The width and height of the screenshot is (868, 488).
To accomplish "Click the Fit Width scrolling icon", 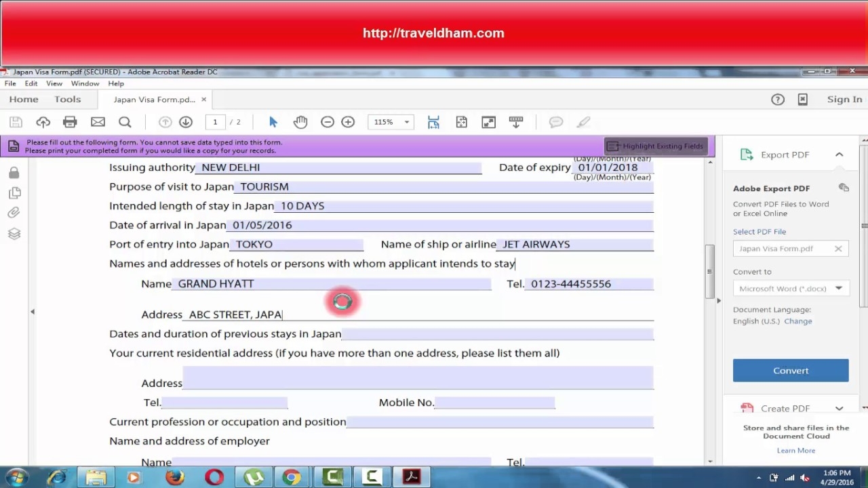I will pyautogui.click(x=433, y=122).
